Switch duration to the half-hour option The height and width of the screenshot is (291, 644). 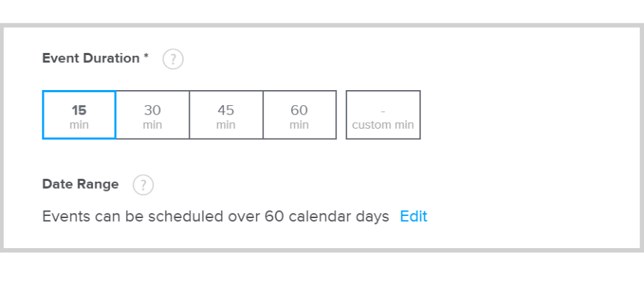(152, 115)
